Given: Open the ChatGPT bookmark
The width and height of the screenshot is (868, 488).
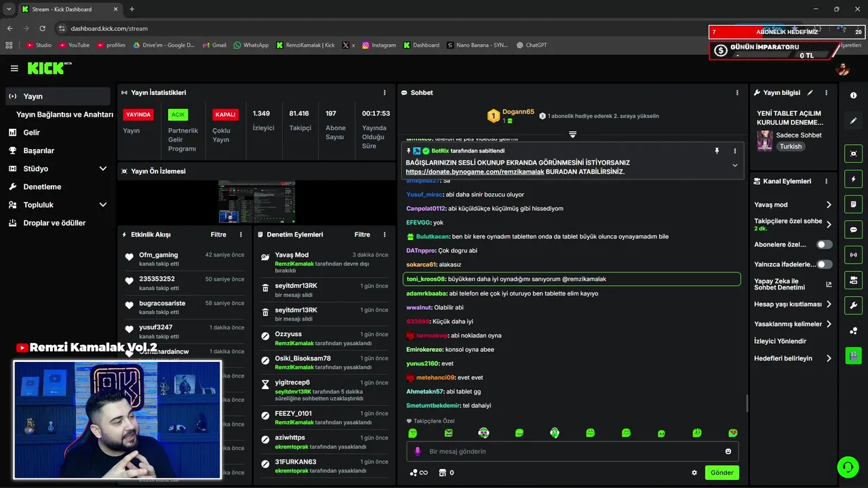Looking at the screenshot, I should [531, 45].
